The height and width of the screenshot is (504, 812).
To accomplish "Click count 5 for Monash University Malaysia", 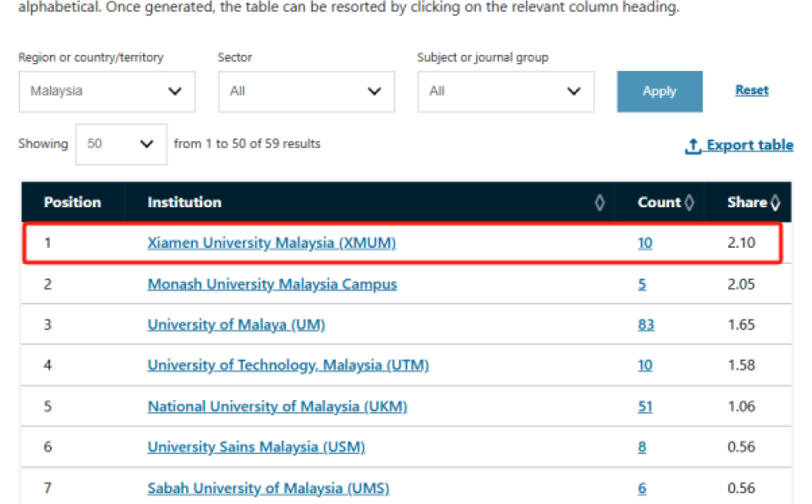I will tap(642, 284).
